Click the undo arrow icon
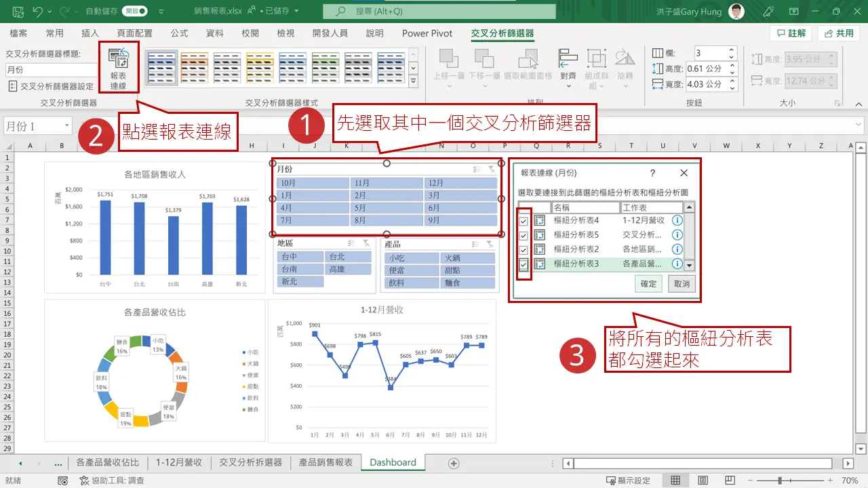 [38, 12]
